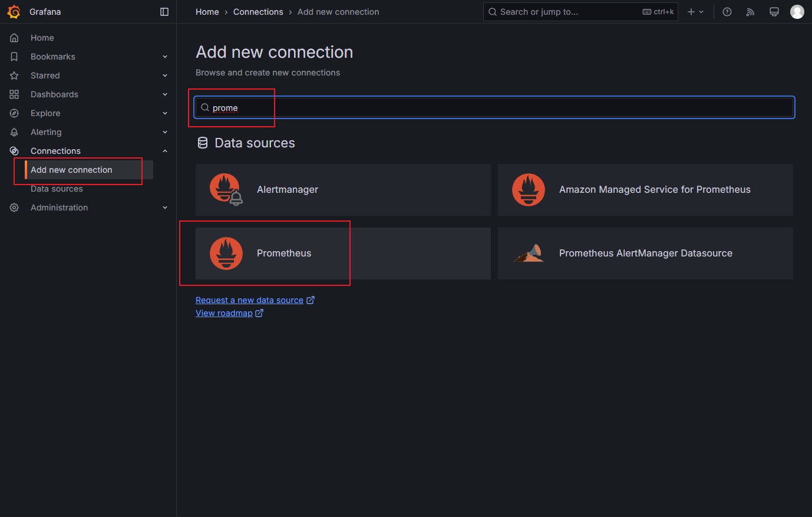
Task: Choose the Prometheus data source card
Action: (343, 253)
